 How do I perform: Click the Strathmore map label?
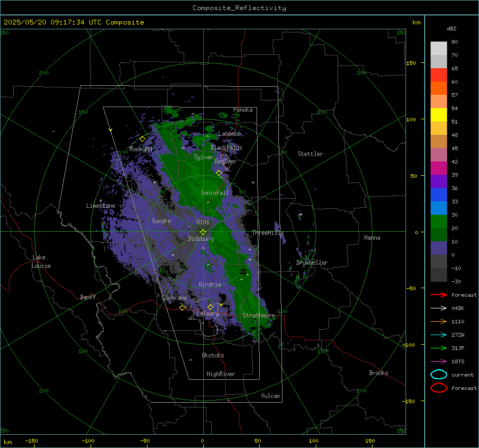click(259, 315)
